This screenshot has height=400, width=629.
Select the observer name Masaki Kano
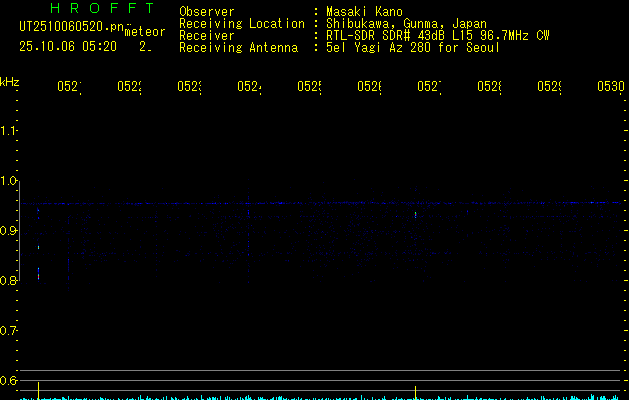(364, 11)
